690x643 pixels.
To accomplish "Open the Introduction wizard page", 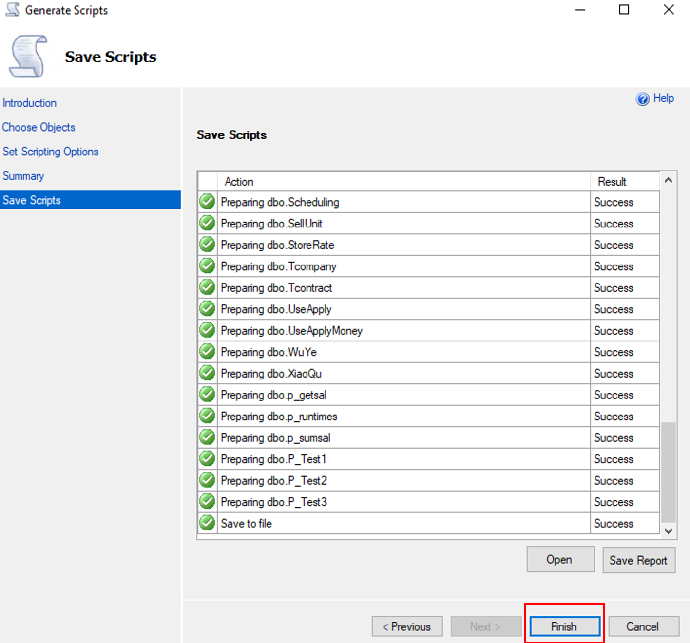I will (x=30, y=103).
